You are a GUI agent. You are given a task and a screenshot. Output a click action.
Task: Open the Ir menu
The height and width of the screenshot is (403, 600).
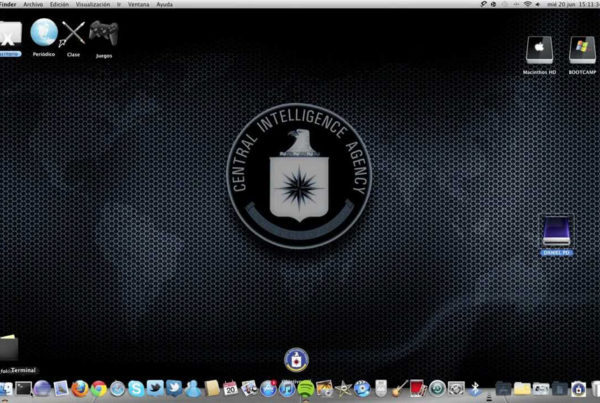119,5
